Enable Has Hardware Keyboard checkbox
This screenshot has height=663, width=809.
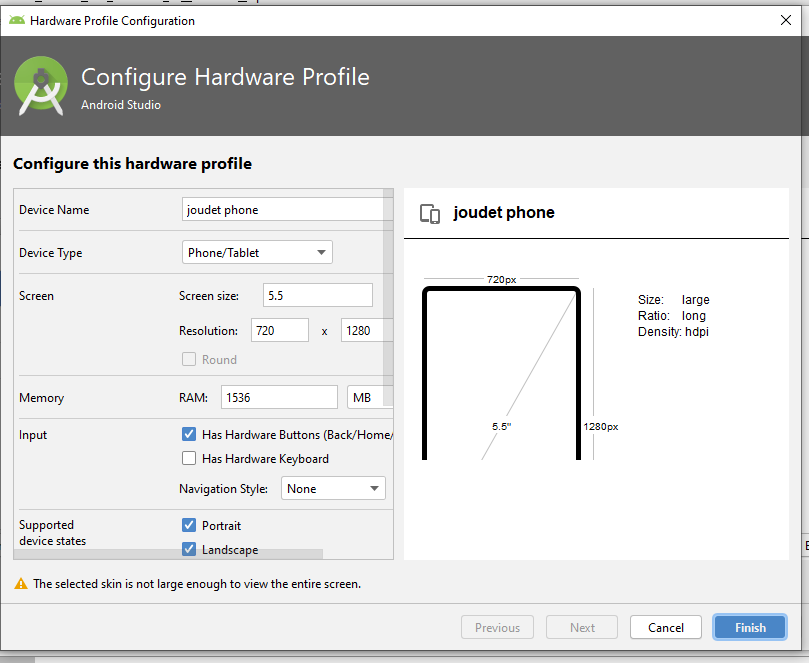click(x=189, y=458)
